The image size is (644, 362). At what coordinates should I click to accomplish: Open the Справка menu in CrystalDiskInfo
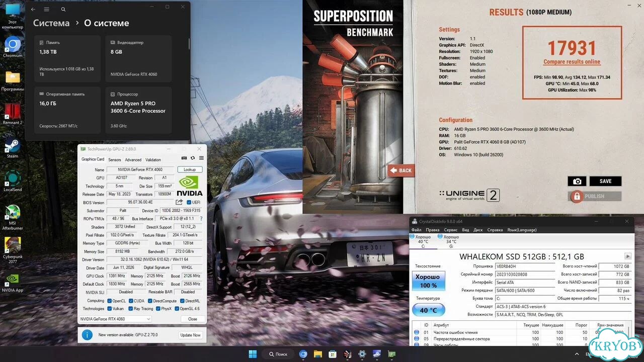(495, 230)
